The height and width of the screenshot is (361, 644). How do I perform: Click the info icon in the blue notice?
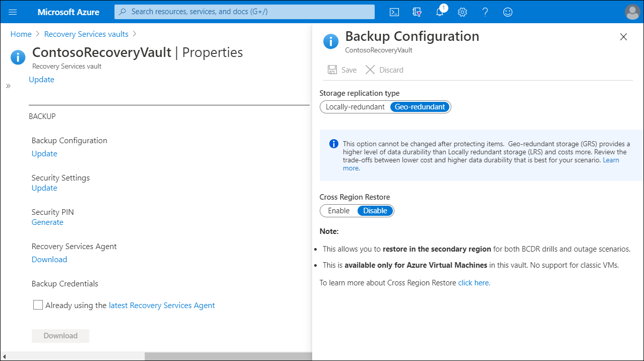pyautogui.click(x=333, y=144)
